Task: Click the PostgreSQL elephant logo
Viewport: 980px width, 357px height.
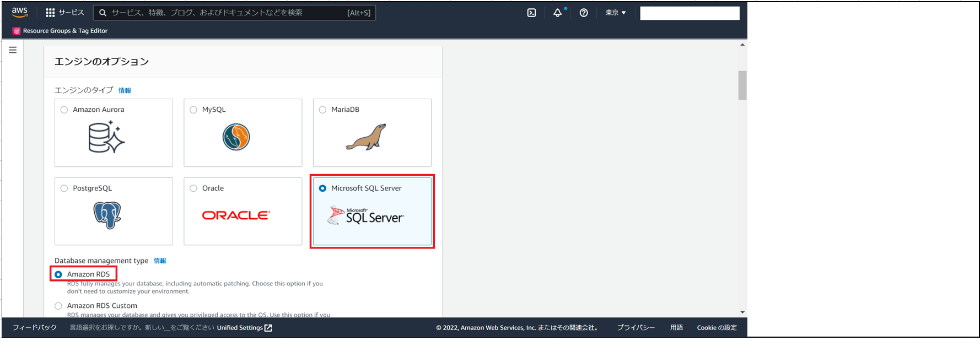Action: click(x=107, y=215)
